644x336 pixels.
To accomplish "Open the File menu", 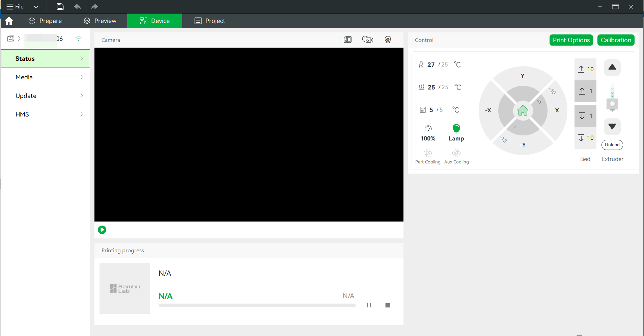I will click(x=15, y=7).
